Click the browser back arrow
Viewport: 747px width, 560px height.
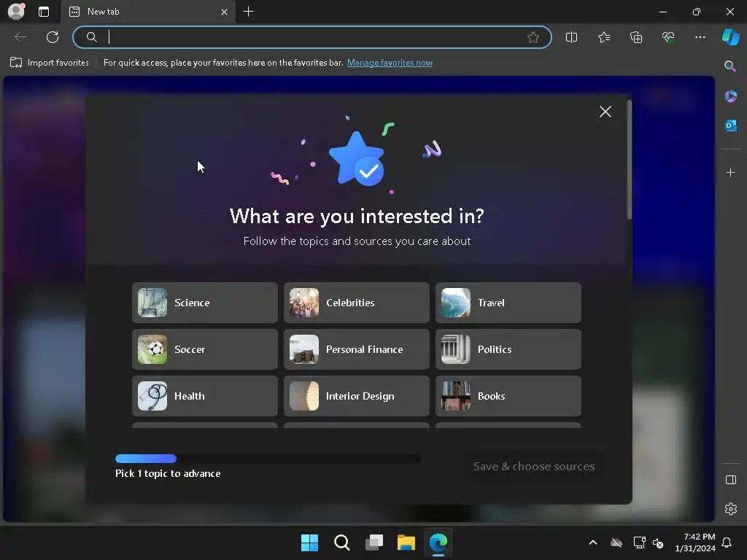coord(20,37)
